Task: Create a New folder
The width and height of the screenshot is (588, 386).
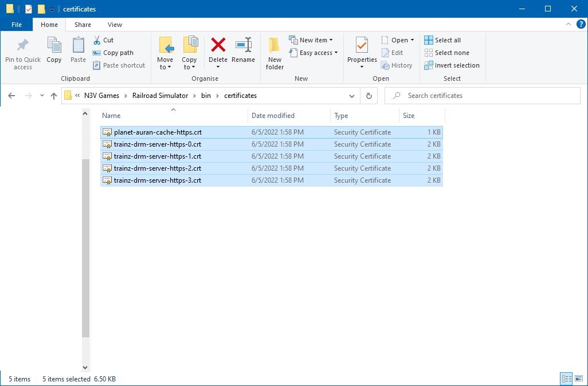Action: (275, 53)
